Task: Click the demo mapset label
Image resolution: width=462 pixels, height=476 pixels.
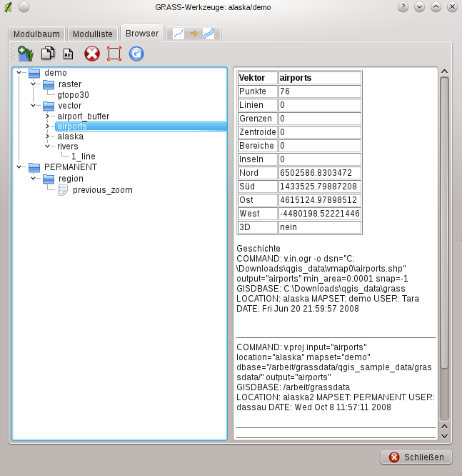Action: 56,73
